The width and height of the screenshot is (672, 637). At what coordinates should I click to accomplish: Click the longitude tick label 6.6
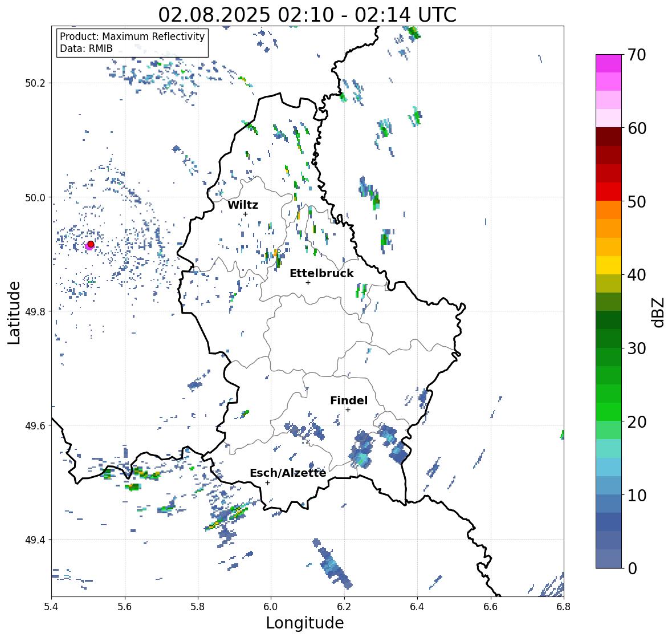click(490, 606)
